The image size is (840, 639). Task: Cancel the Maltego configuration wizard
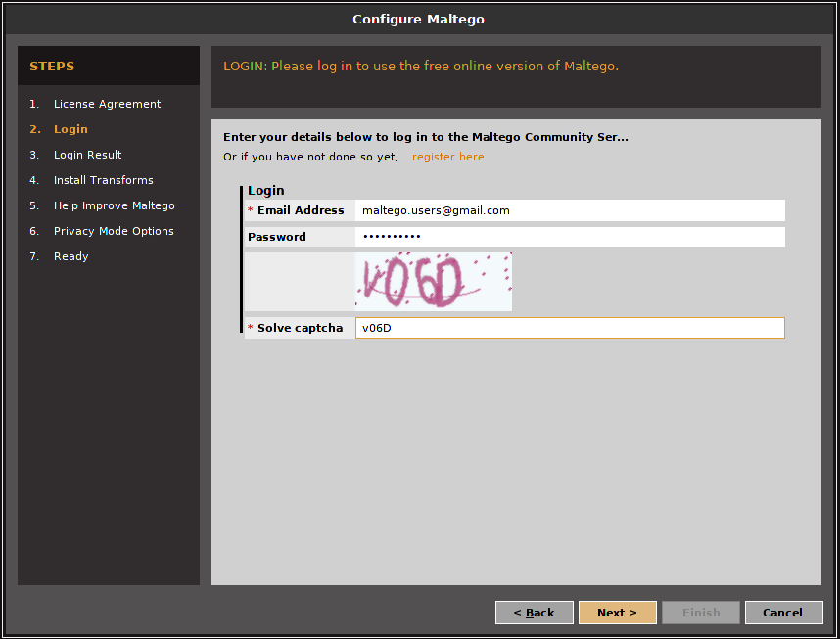pyautogui.click(x=783, y=613)
